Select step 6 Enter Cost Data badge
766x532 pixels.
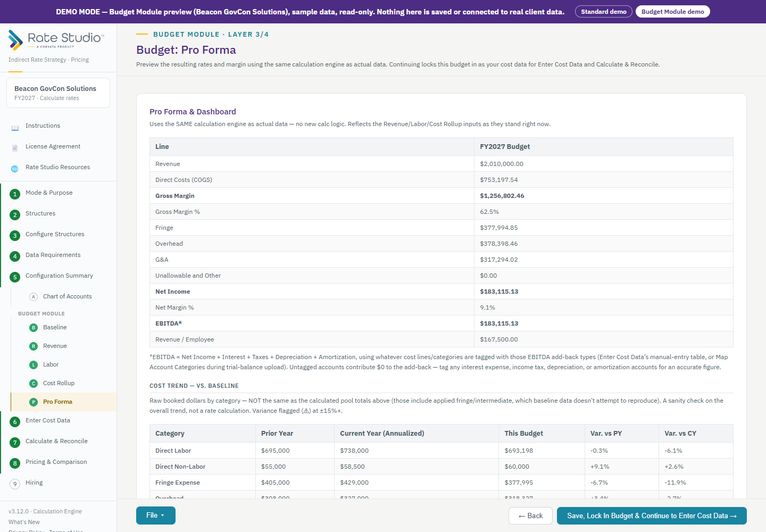pos(15,422)
